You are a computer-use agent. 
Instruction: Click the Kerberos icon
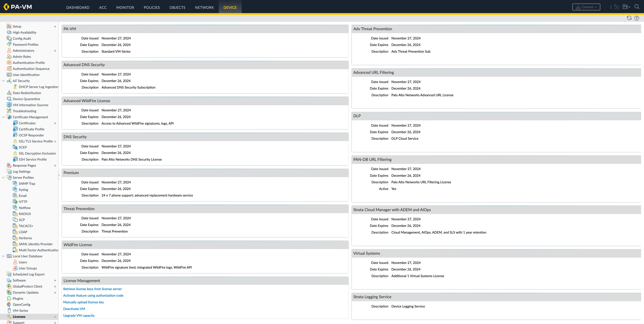(15, 238)
